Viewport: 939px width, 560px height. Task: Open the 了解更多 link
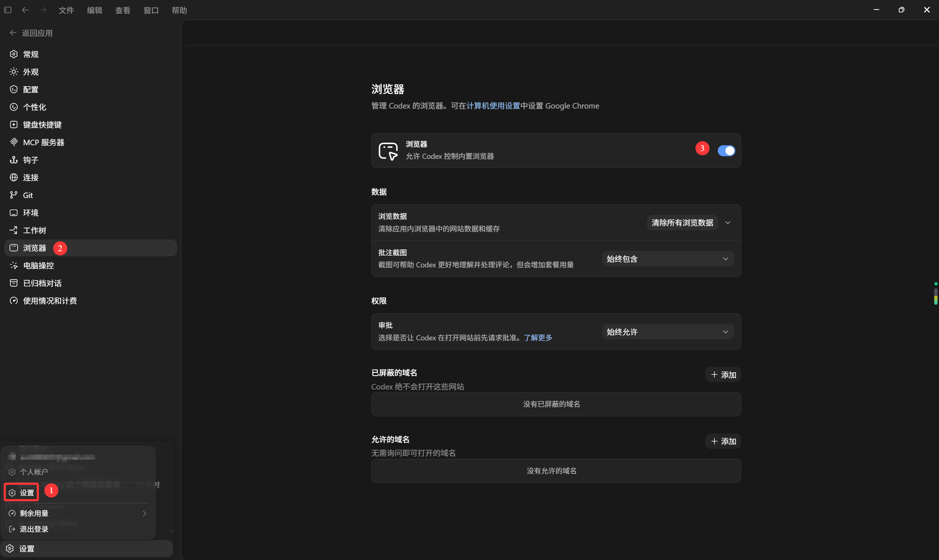tap(538, 338)
